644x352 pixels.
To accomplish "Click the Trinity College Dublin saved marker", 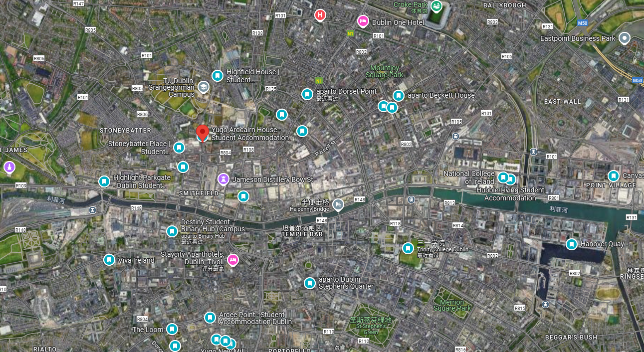I will [x=408, y=248].
